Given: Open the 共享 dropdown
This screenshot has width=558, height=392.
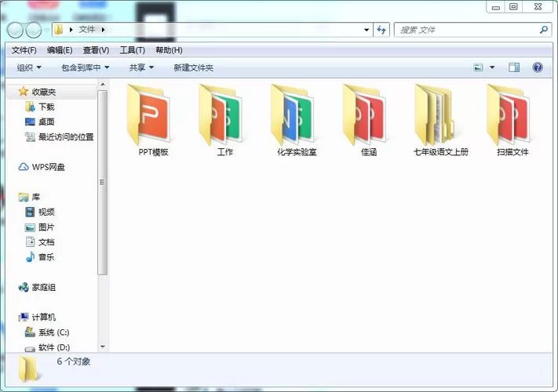Looking at the screenshot, I should tap(141, 67).
